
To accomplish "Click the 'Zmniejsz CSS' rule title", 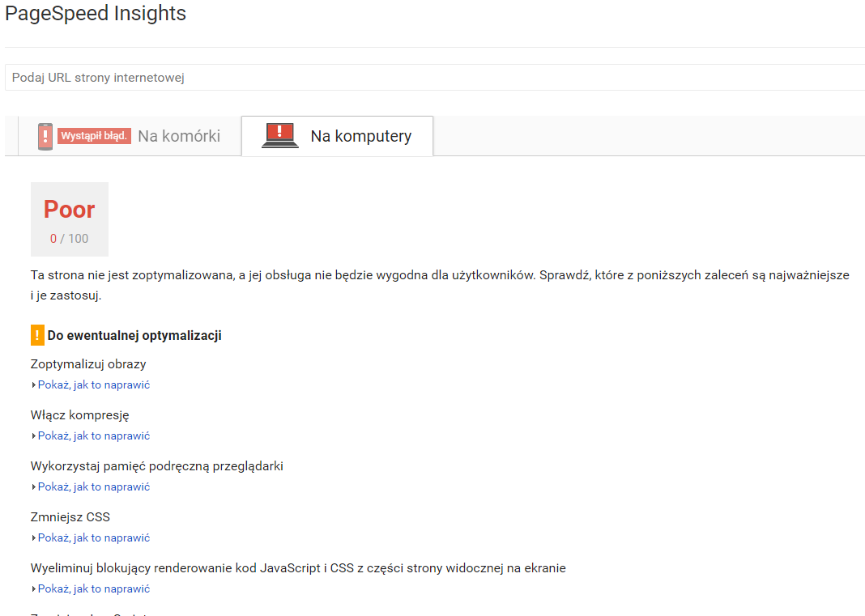I will point(70,517).
